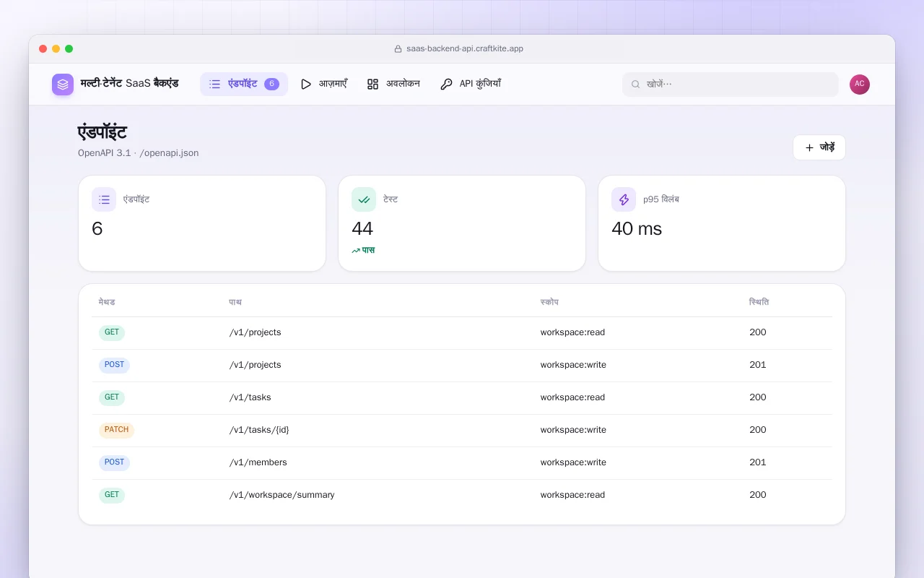Click the lock icon in address bar
Screen dimensions: 924x578
[398, 49]
